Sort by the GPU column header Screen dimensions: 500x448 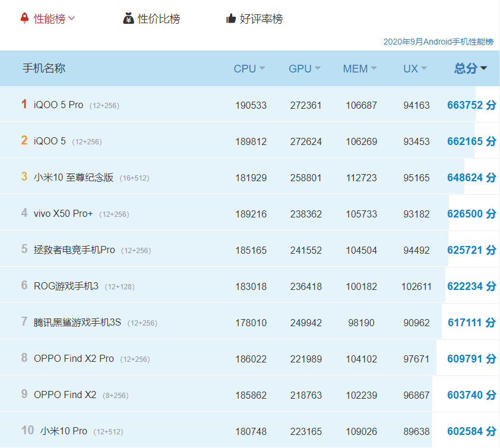[x=305, y=68]
